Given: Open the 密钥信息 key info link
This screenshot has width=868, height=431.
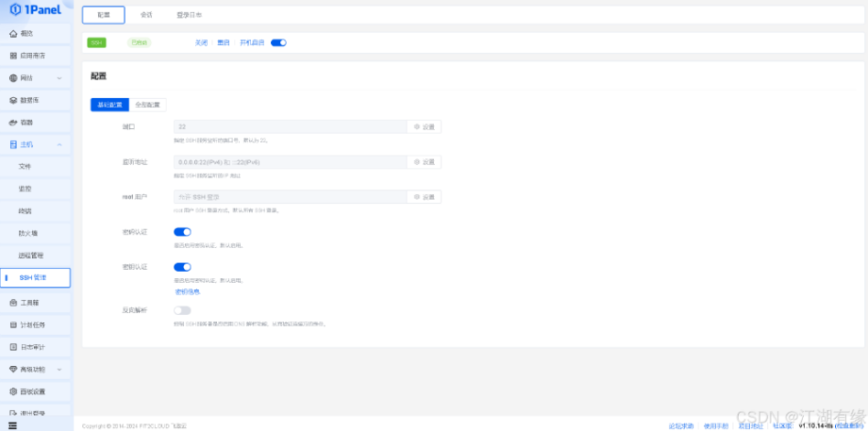Looking at the screenshot, I should pos(188,291).
